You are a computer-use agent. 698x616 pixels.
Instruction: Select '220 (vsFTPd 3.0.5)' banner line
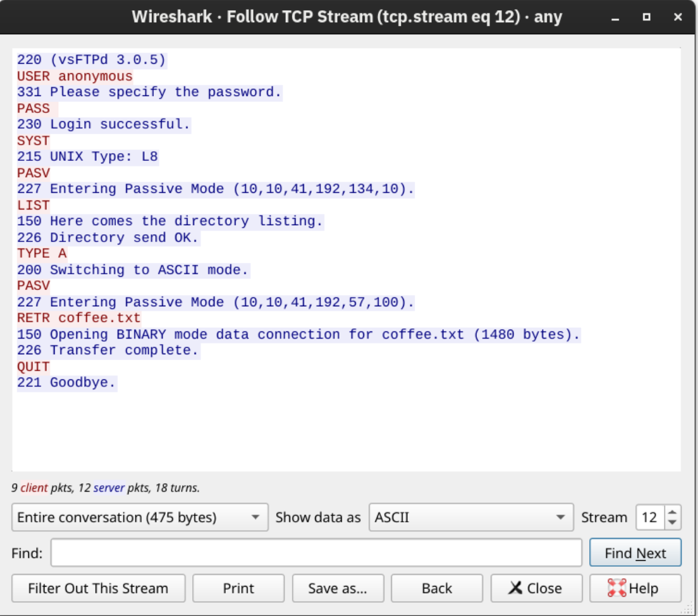(91, 59)
